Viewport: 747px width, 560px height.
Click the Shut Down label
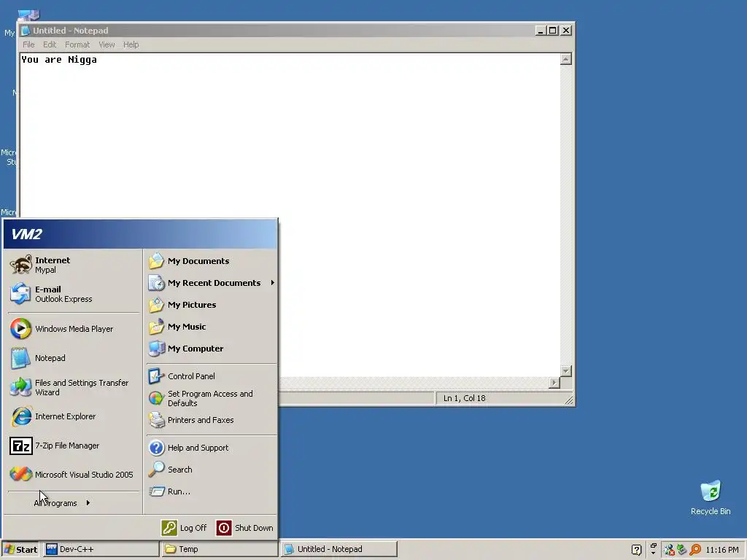254,528
